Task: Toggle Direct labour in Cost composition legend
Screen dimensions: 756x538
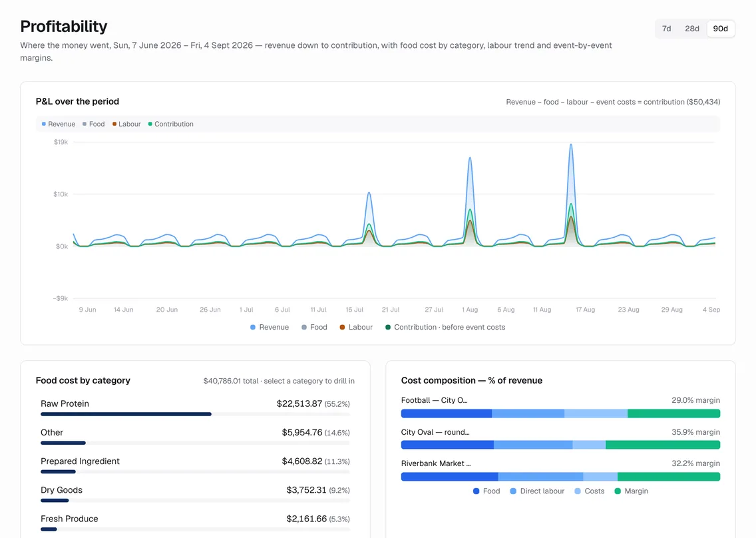Action: (537, 491)
